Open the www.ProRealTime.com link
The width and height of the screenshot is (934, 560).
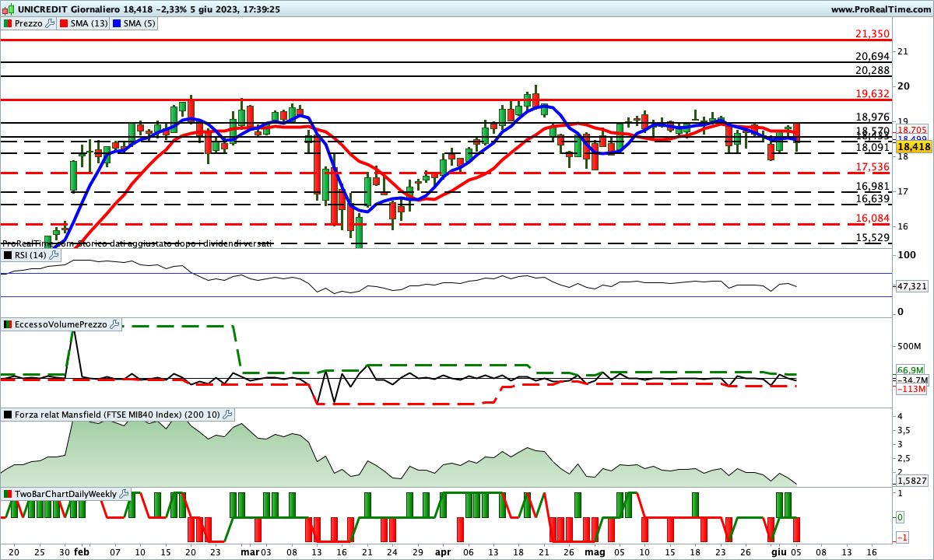coord(880,9)
